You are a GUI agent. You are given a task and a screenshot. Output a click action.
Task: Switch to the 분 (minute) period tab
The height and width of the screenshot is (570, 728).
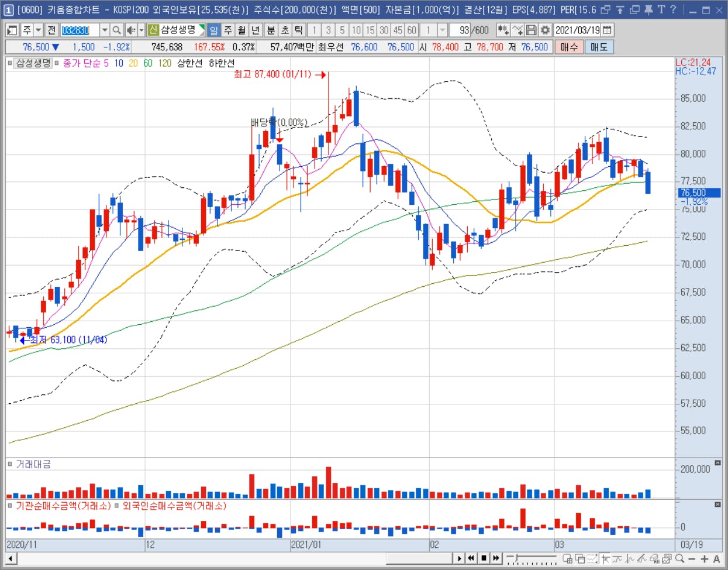[x=271, y=30]
